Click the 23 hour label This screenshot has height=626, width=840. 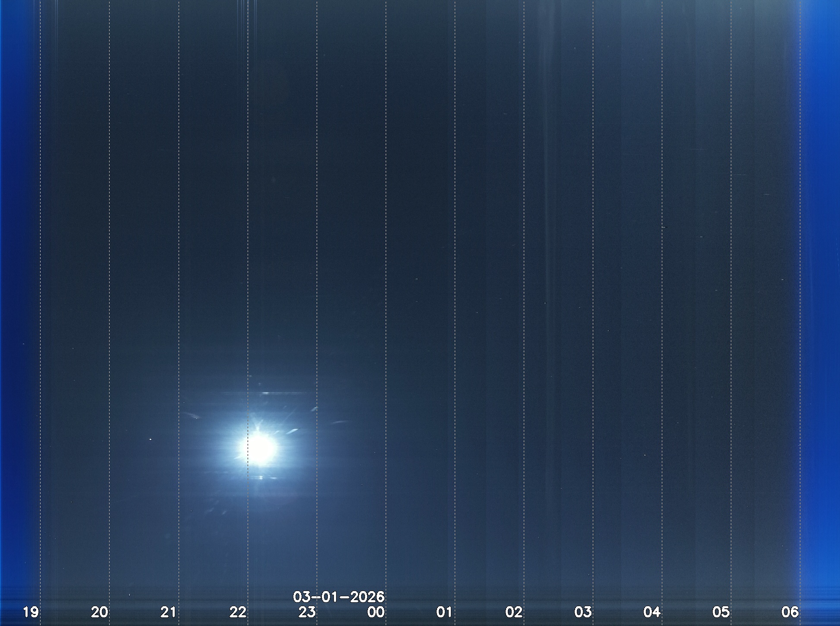307,612
